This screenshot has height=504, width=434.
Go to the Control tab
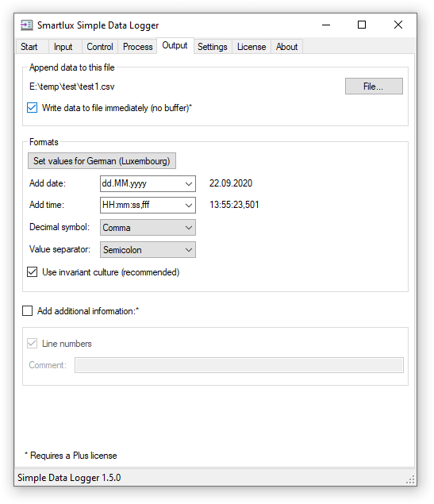100,47
